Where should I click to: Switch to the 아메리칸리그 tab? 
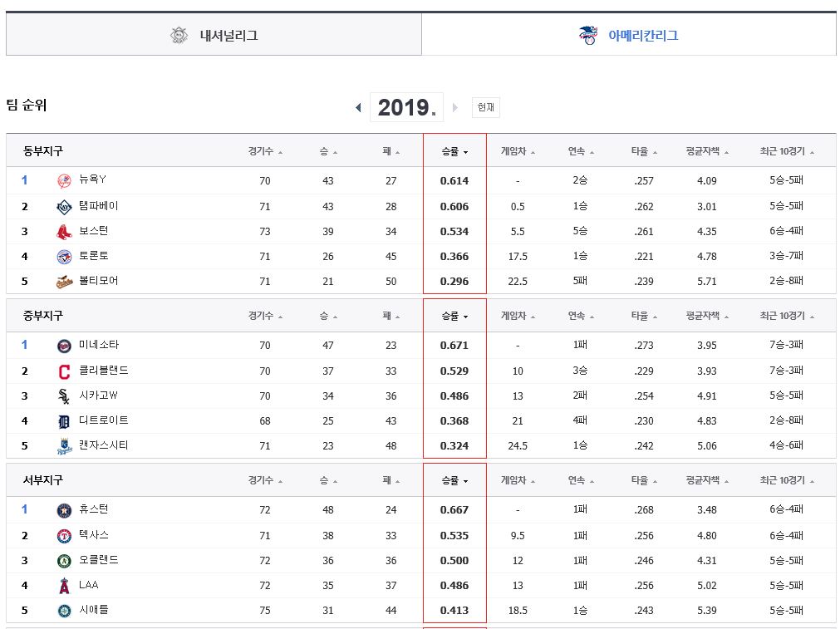coord(629,34)
